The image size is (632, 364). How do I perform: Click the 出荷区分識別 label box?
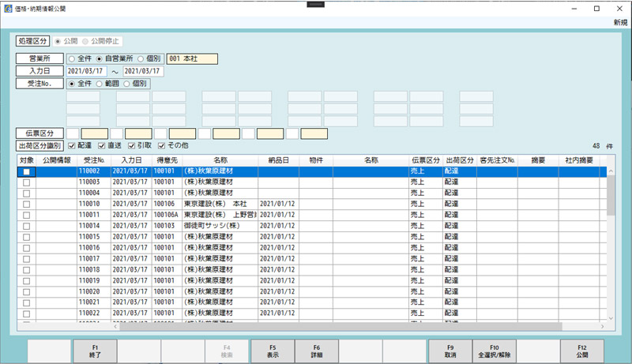pos(39,146)
